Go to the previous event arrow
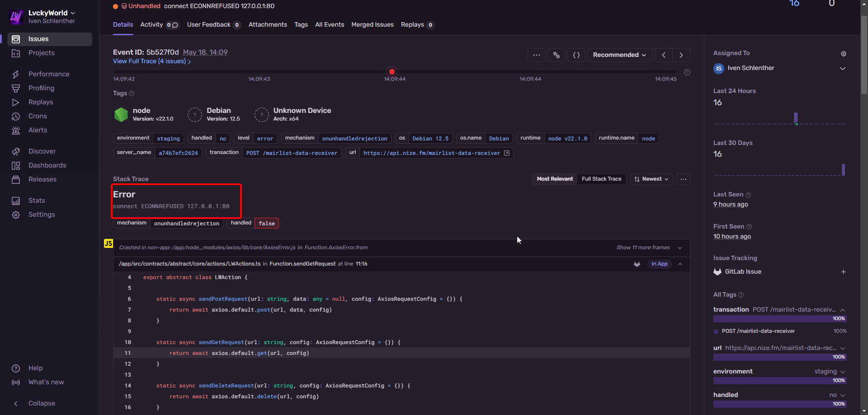Screen dimensions: 868x415 pos(663,55)
